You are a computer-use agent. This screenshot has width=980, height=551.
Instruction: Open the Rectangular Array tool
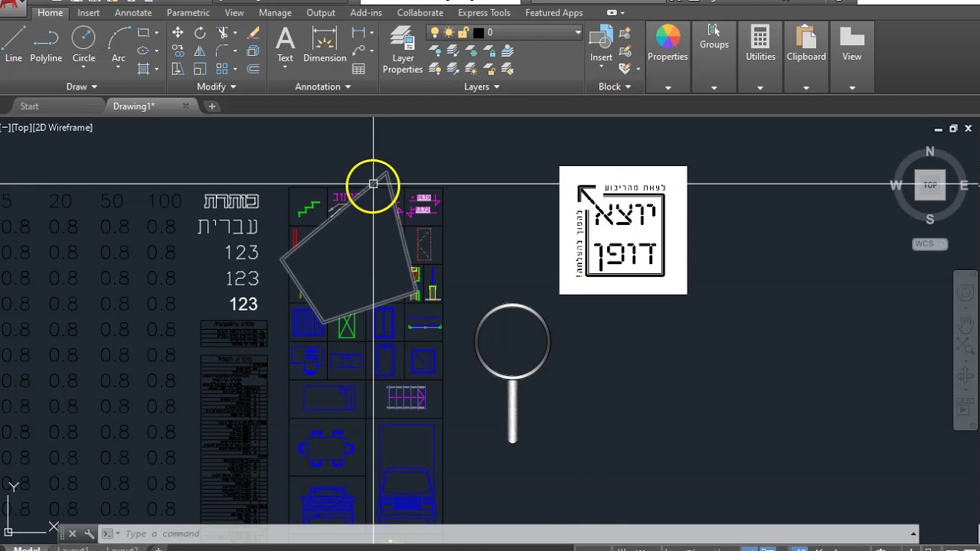pyautogui.click(x=223, y=69)
